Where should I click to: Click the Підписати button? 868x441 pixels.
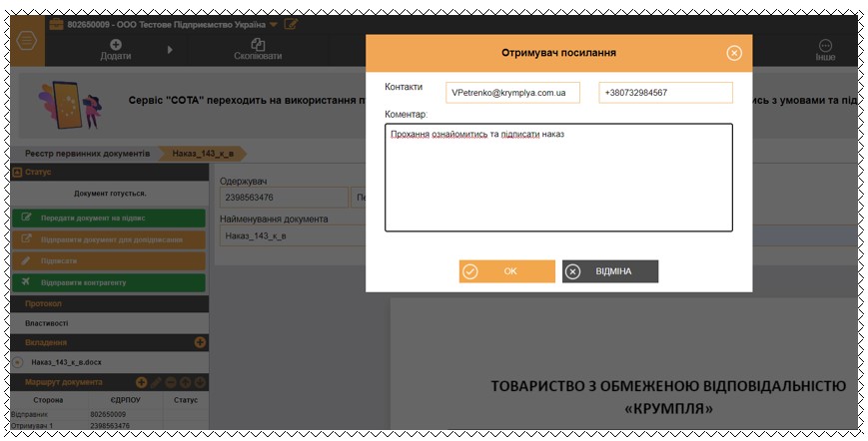click(x=109, y=260)
